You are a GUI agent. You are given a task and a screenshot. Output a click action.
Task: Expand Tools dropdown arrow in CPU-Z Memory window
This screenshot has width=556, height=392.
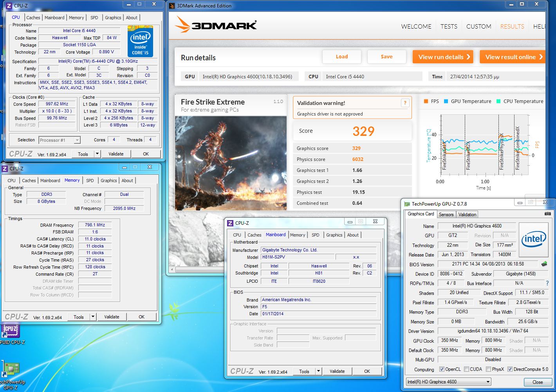[x=93, y=316]
